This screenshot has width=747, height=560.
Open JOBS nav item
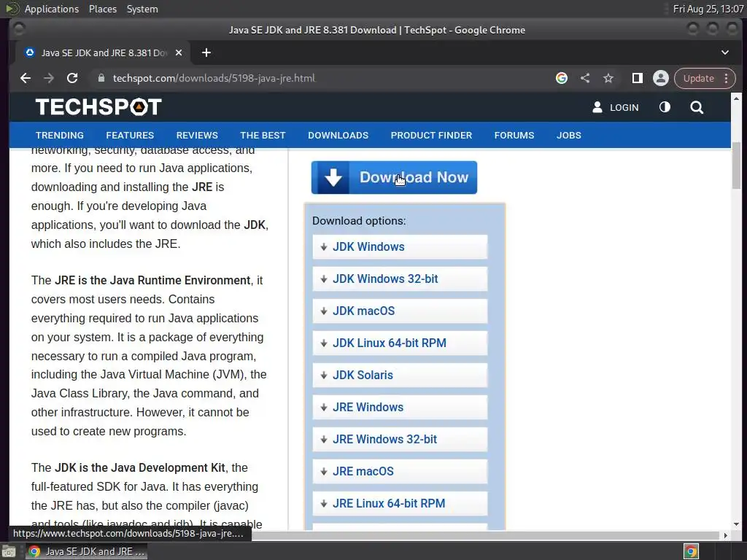tap(569, 135)
